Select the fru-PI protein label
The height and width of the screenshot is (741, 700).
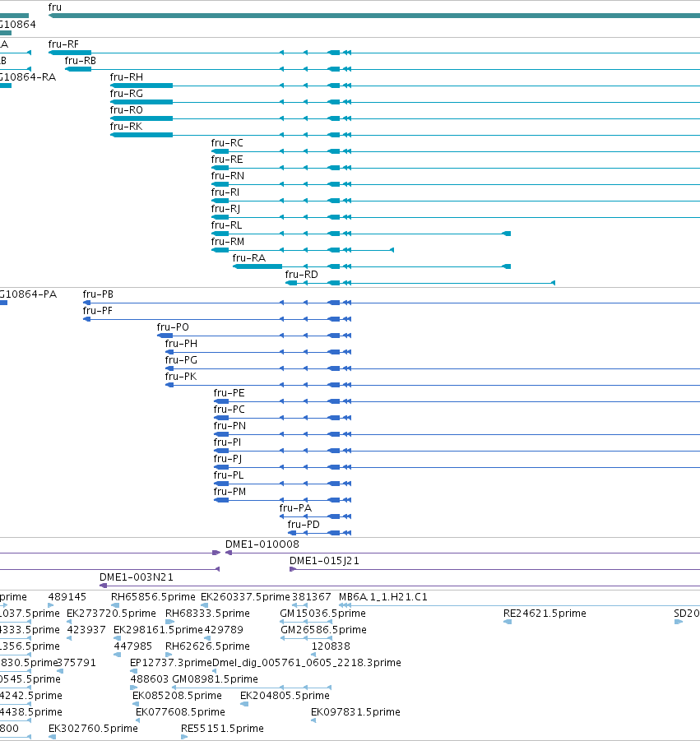[227, 442]
